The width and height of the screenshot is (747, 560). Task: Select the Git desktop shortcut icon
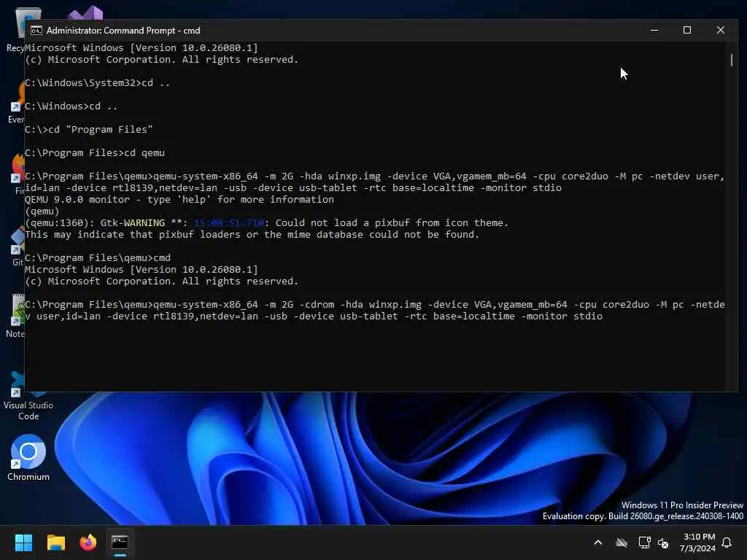pyautogui.click(x=18, y=246)
